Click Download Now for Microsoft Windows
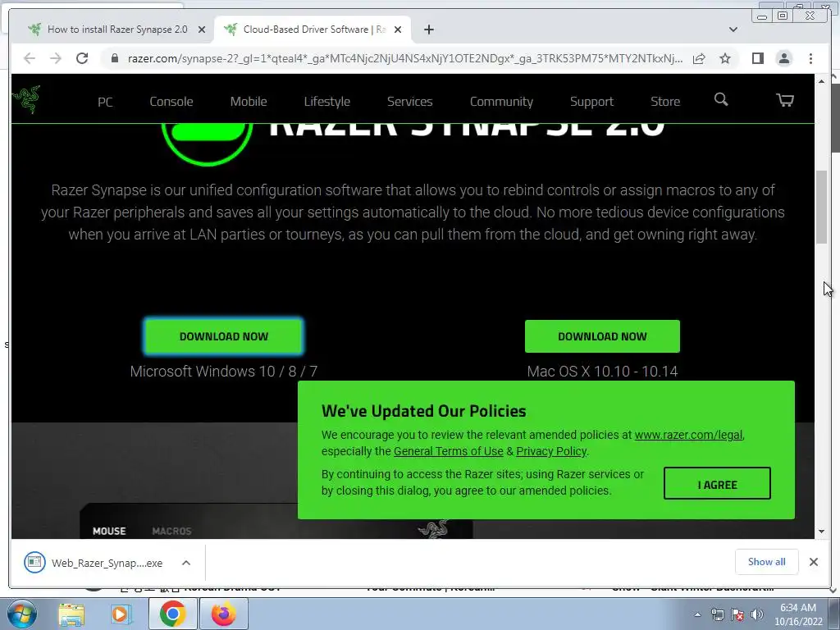Viewport: 840px width, 630px height. click(x=223, y=336)
